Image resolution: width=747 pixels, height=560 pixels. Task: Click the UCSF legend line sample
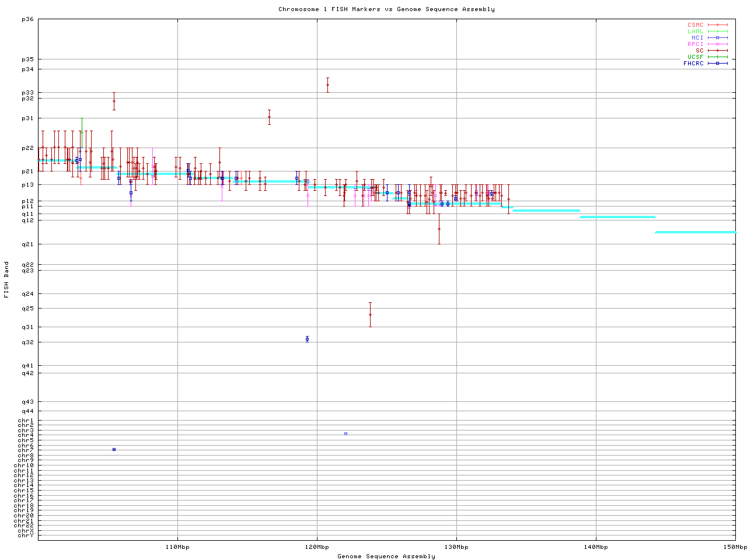coord(717,57)
